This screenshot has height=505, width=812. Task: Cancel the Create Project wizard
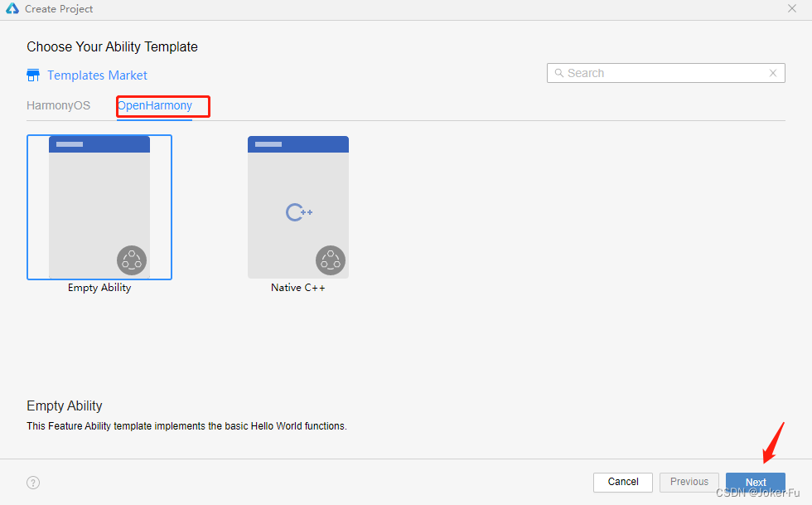623,482
